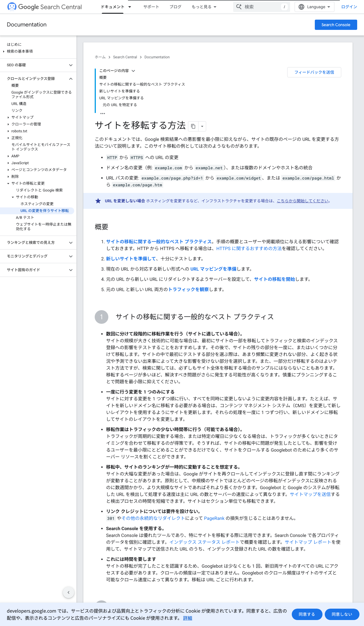Open URL 構造 sidebar page
Viewport: 364px width, 626px height.
(x=19, y=104)
